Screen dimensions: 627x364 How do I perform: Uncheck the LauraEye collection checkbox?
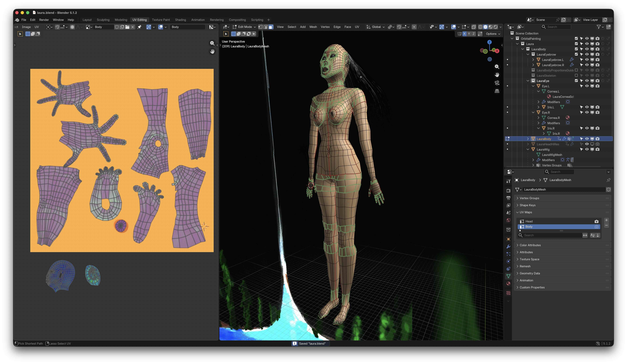pyautogui.click(x=576, y=81)
